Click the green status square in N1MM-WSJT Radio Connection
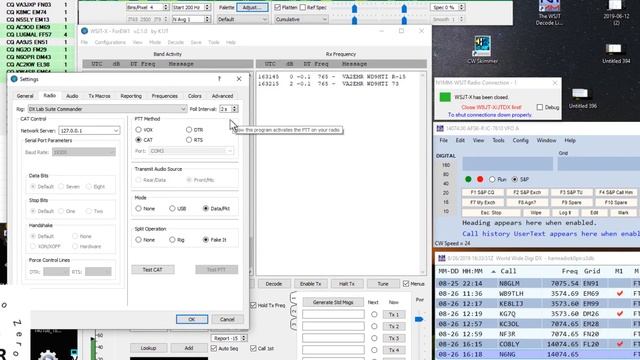Viewport: 640px width, 360px height. coord(445,97)
